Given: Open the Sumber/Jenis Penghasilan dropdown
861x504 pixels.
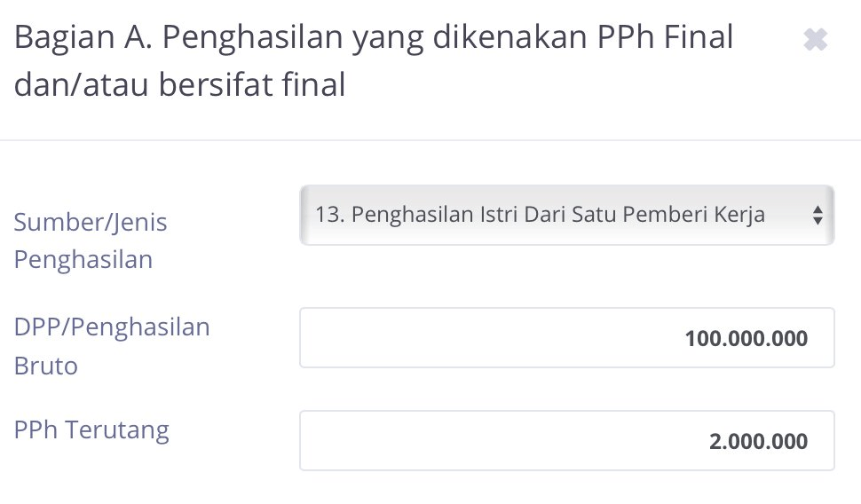Looking at the screenshot, I should coord(566,215).
